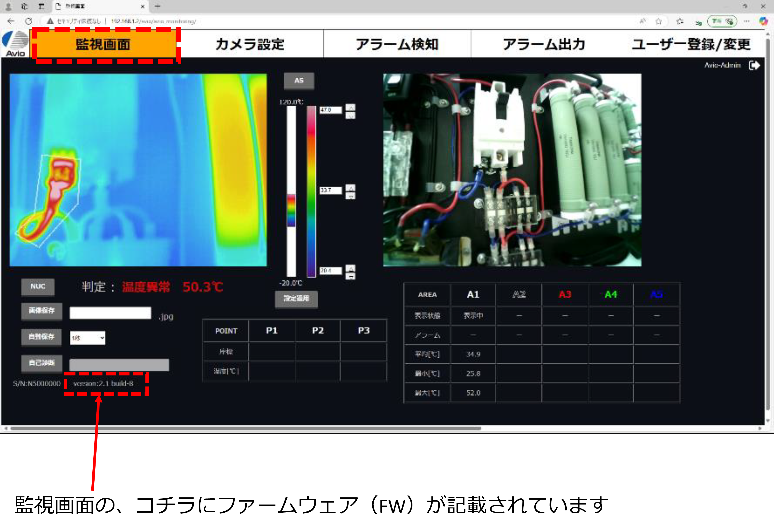
Task: Open the browser's more options menu
Action: 747,21
